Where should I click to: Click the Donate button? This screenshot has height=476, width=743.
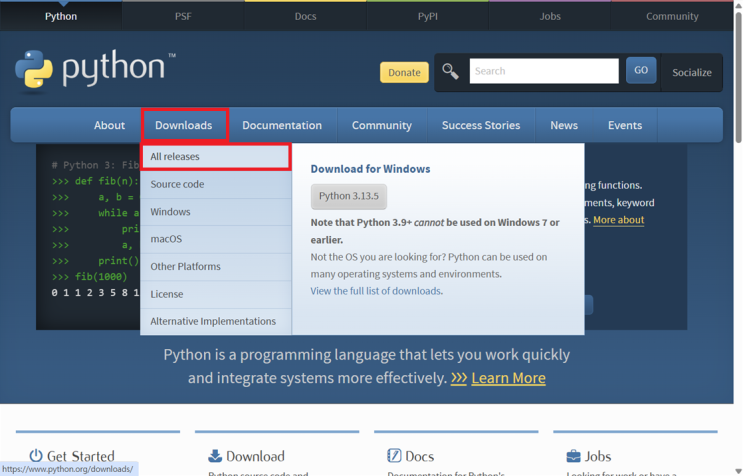404,72
